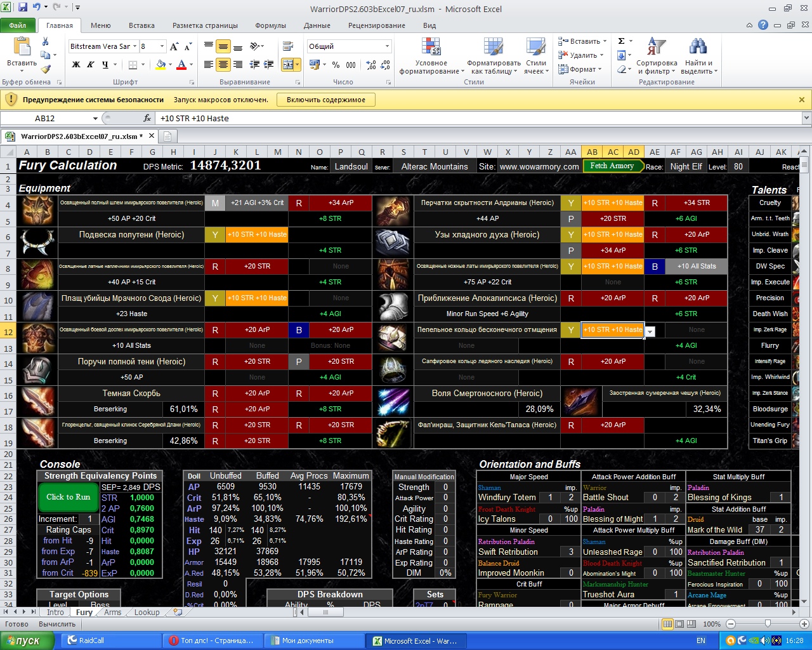
Task: Click the percent style icon
Action: point(336,65)
